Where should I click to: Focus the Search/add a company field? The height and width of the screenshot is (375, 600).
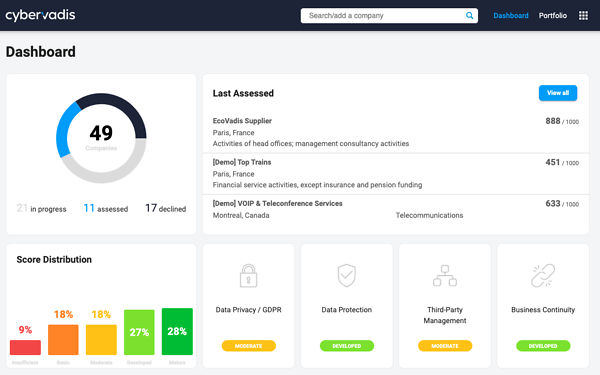point(389,16)
